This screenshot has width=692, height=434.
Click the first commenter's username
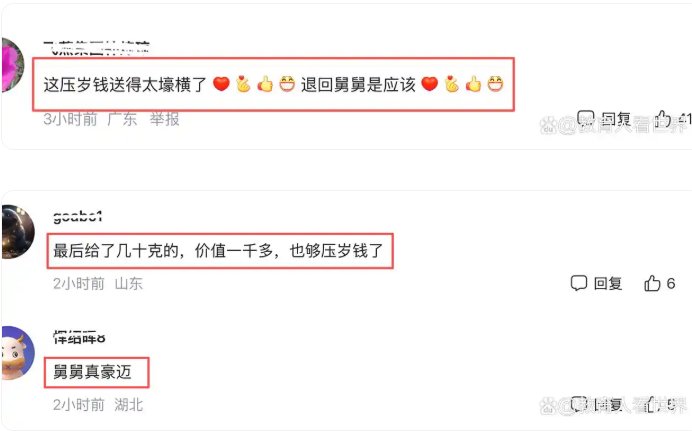coord(96,48)
